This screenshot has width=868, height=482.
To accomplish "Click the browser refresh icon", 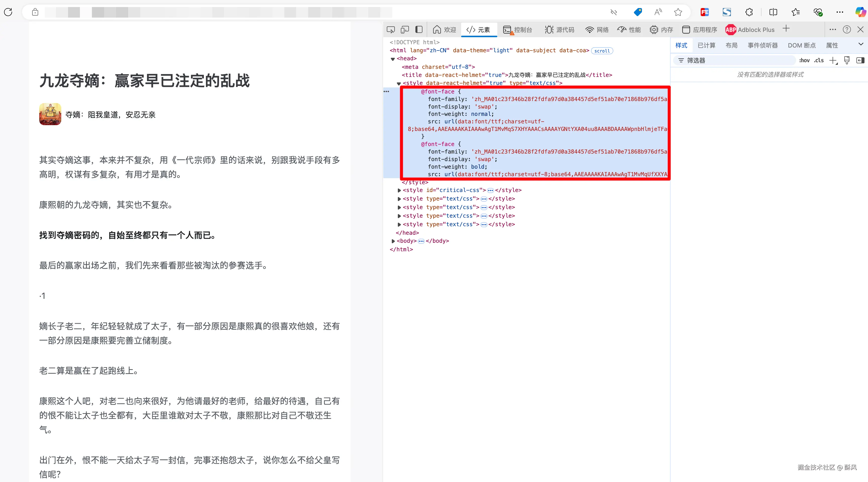I will [x=8, y=12].
